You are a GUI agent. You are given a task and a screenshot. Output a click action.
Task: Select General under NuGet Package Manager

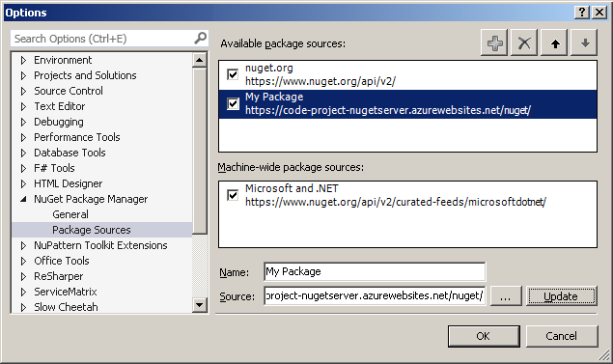pos(70,214)
